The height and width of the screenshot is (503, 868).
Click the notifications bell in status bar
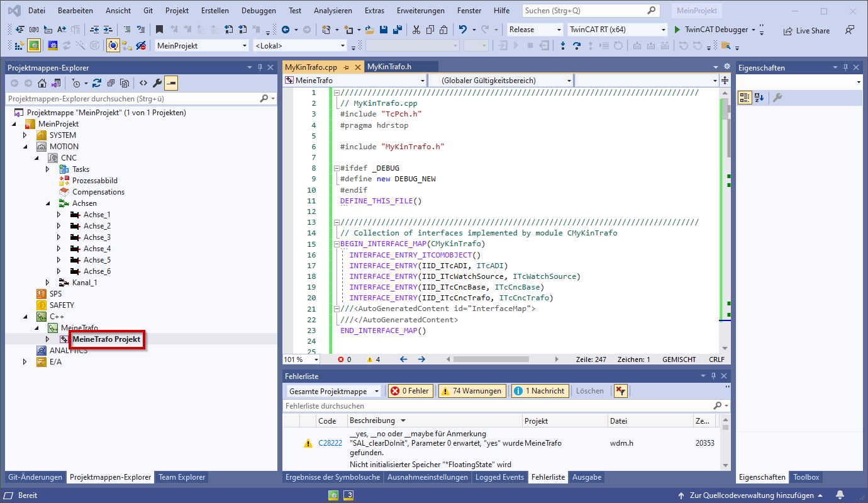[x=840, y=495]
